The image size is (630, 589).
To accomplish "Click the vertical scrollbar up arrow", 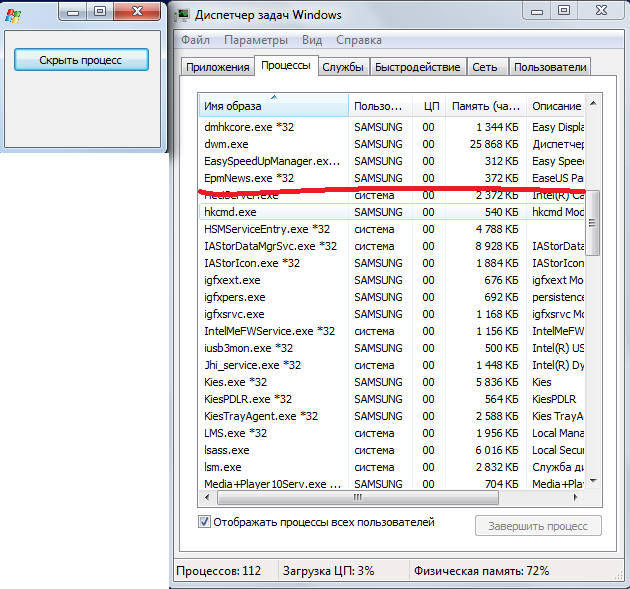I will pos(593,104).
